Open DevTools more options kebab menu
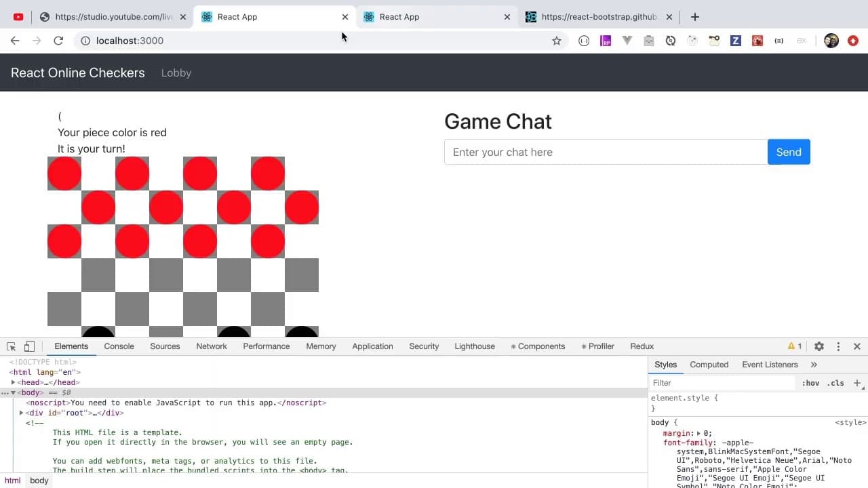The height and width of the screenshot is (488, 868). 838,346
